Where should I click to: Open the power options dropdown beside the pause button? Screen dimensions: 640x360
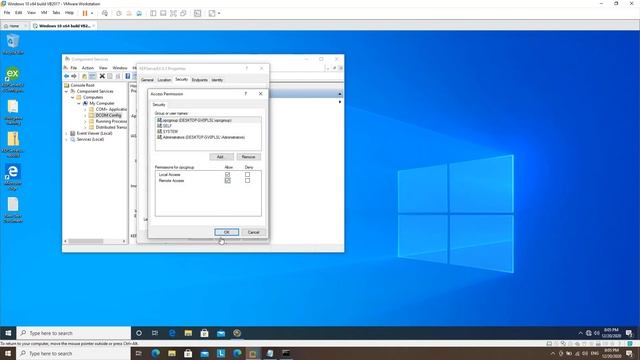coord(92,13)
